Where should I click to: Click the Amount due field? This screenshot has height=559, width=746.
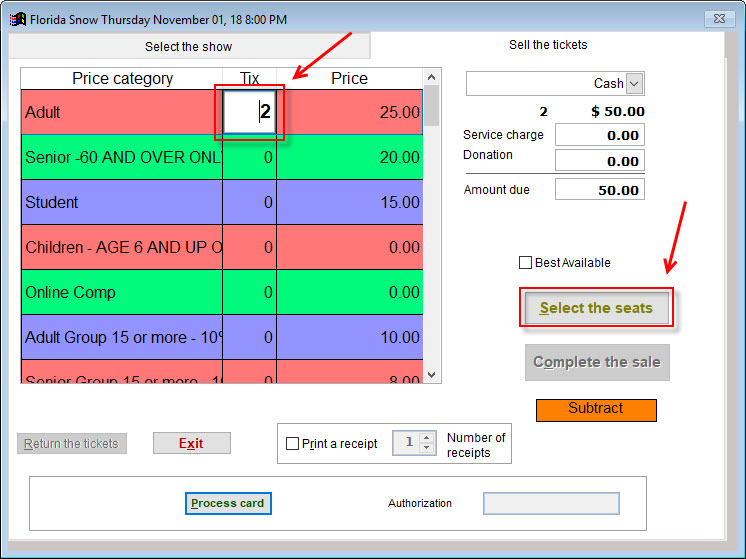click(x=599, y=190)
